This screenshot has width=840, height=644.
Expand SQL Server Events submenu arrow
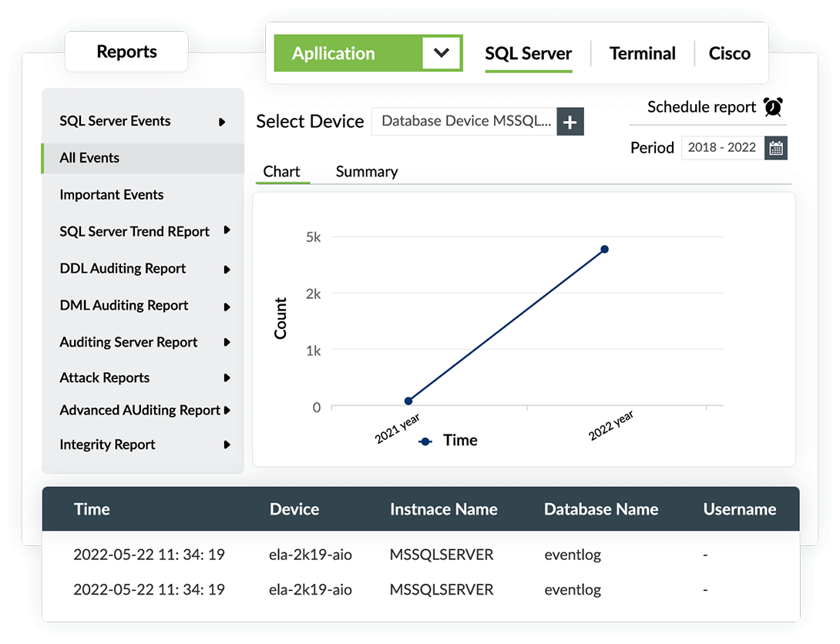point(222,122)
